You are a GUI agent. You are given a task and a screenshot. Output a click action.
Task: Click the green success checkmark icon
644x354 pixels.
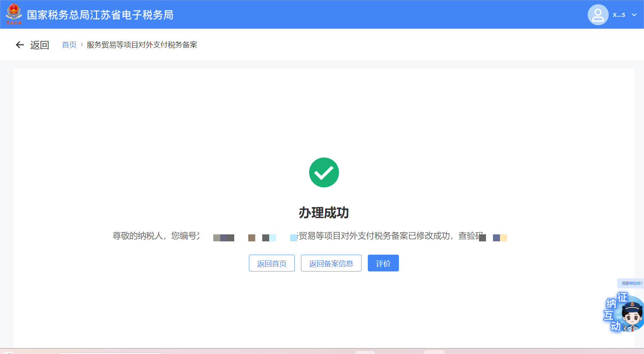click(x=324, y=172)
